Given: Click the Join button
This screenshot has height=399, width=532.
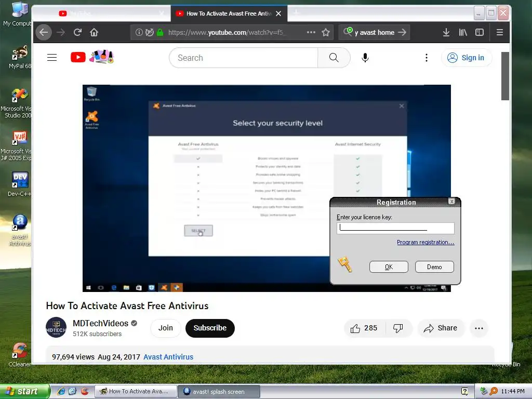Looking at the screenshot, I should click(166, 328).
